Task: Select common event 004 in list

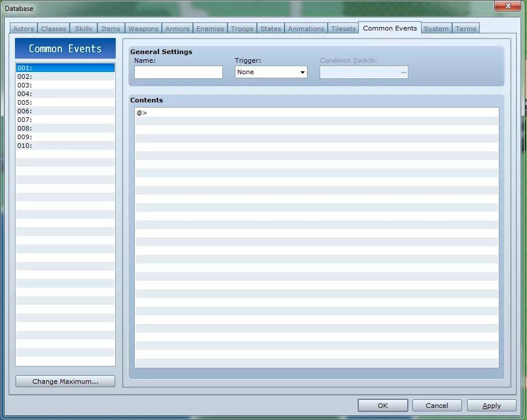Action: pyautogui.click(x=65, y=94)
